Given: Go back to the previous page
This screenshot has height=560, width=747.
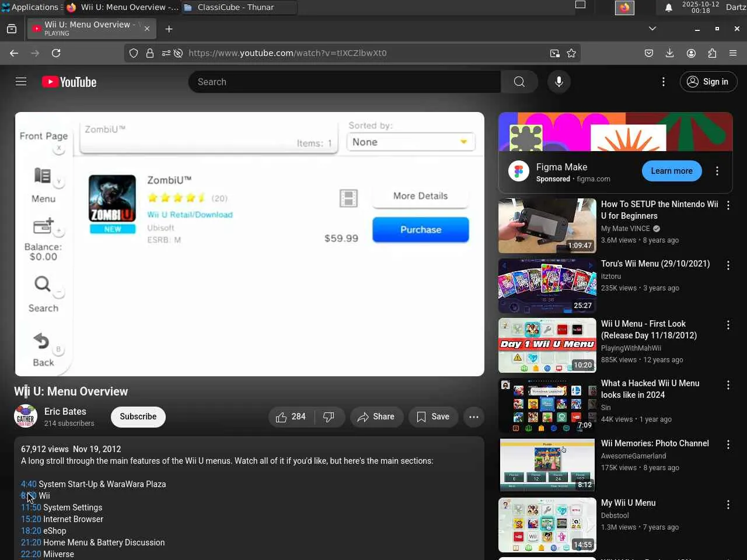Looking at the screenshot, I should [x=14, y=53].
